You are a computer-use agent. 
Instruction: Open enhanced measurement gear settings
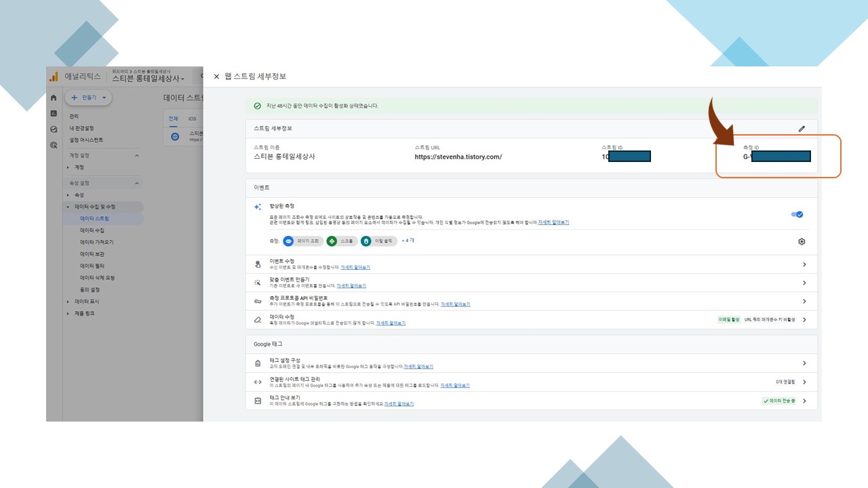[x=802, y=241]
